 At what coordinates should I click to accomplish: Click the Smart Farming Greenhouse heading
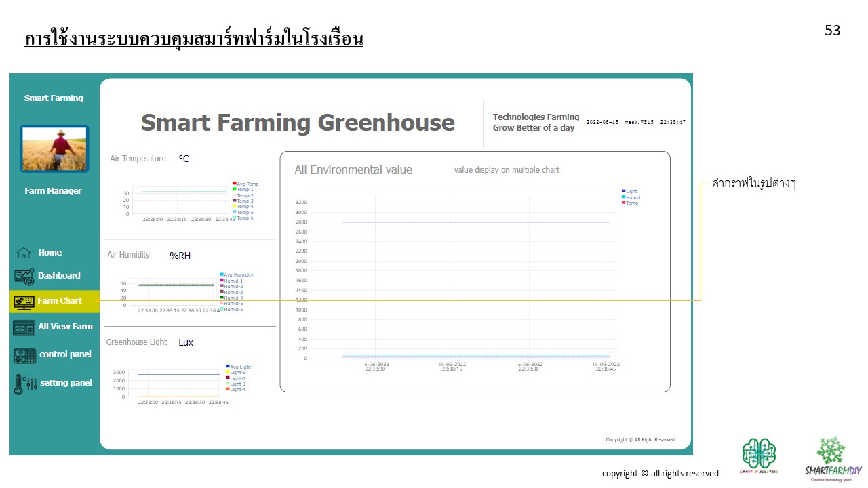click(x=298, y=123)
